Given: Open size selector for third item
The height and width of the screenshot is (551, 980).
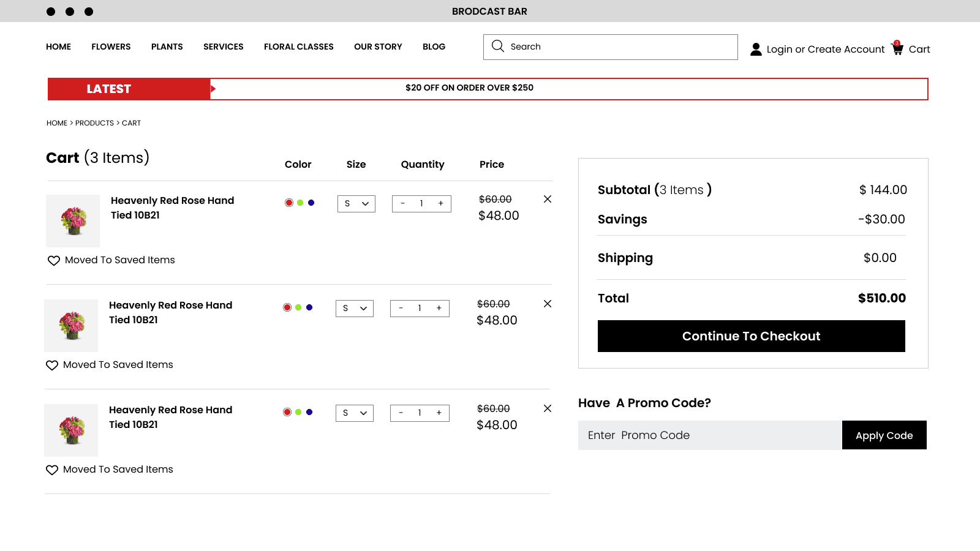Looking at the screenshot, I should [355, 413].
